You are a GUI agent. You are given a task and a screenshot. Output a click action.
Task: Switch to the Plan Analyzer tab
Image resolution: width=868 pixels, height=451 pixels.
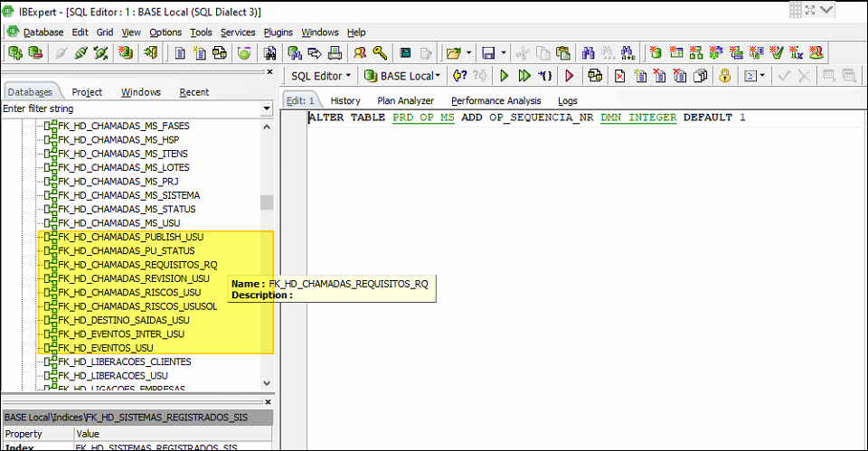point(405,100)
